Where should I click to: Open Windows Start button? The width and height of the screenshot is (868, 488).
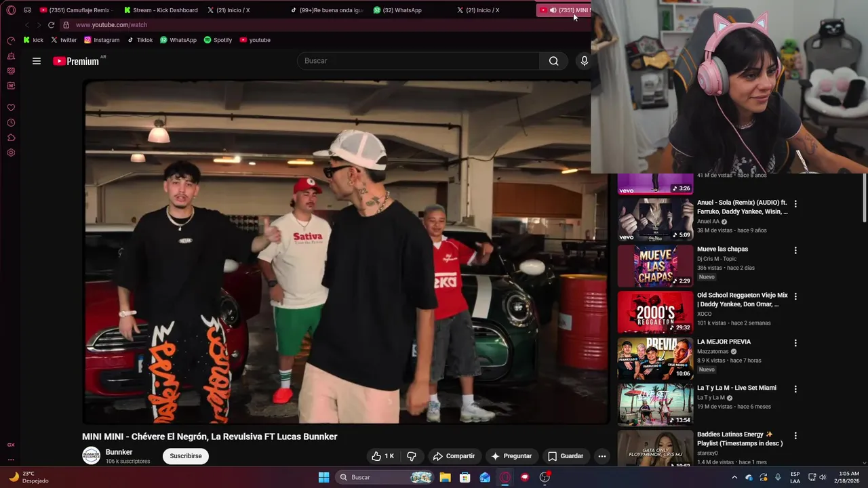pos(323,477)
